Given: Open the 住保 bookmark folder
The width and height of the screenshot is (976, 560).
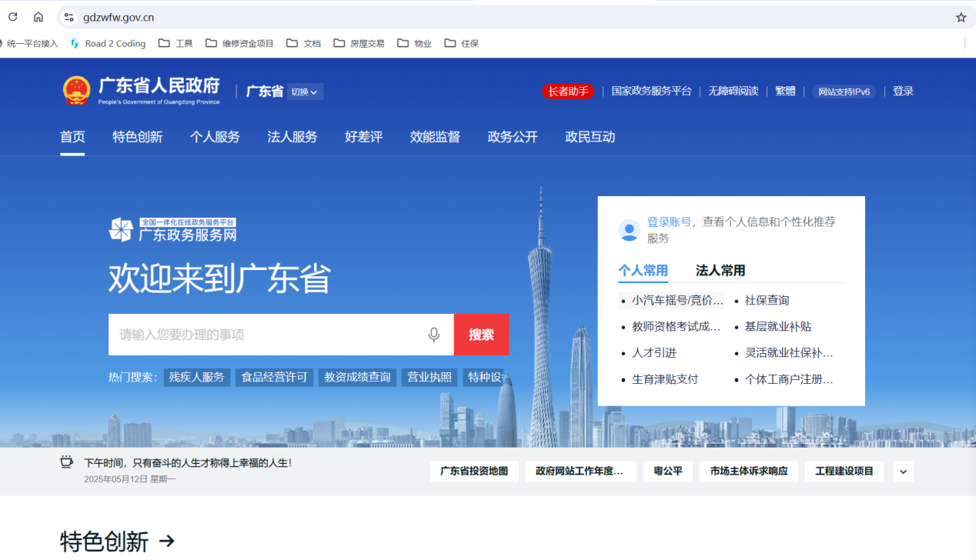Looking at the screenshot, I should pos(461,43).
